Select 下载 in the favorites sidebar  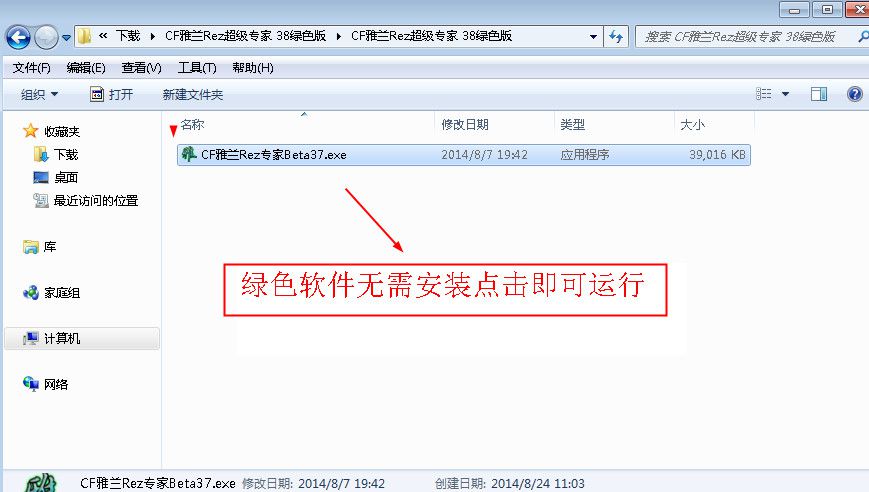(65, 155)
